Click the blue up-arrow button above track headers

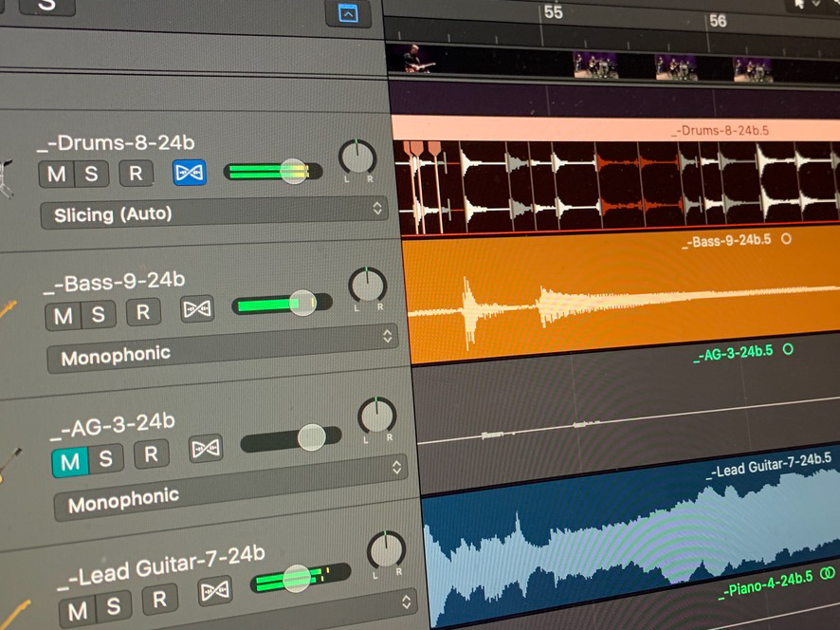pos(348,14)
